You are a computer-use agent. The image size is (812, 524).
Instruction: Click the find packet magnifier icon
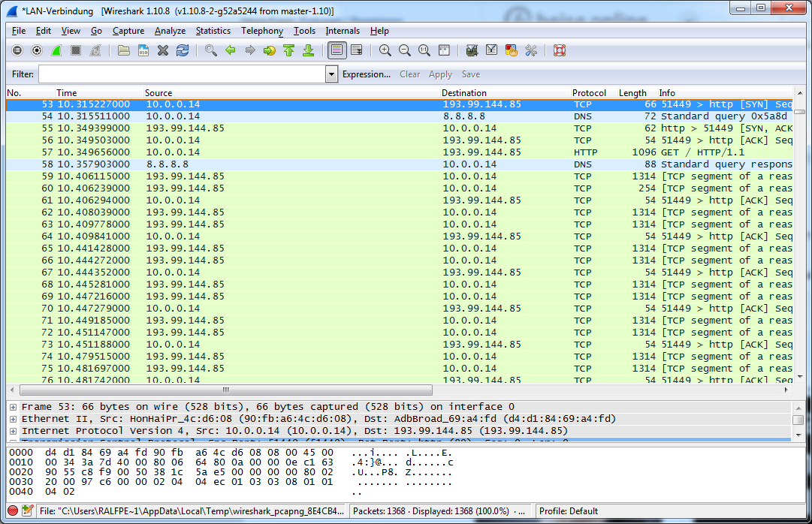(x=211, y=50)
